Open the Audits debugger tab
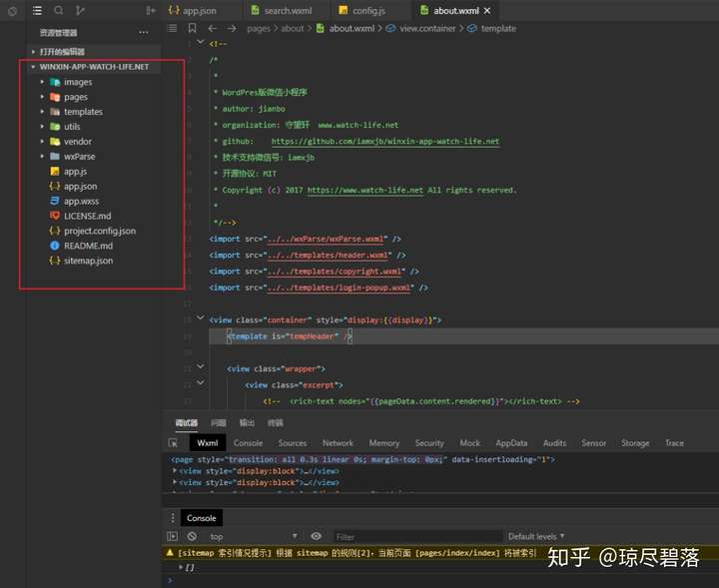The width and height of the screenshot is (719, 588). point(554,442)
